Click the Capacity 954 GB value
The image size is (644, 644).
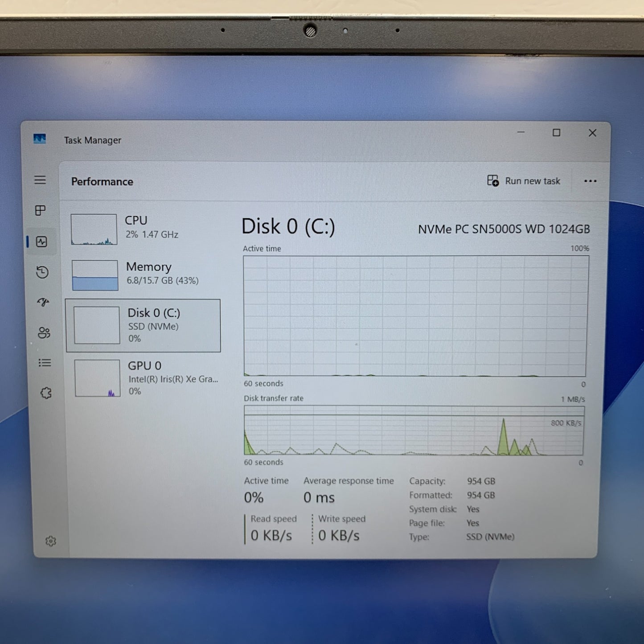click(481, 481)
